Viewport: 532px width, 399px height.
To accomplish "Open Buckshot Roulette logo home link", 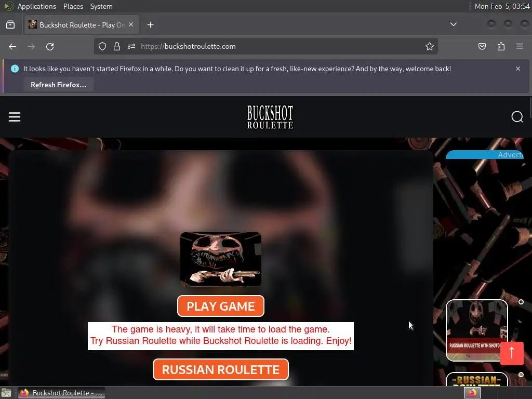I will pyautogui.click(x=270, y=117).
